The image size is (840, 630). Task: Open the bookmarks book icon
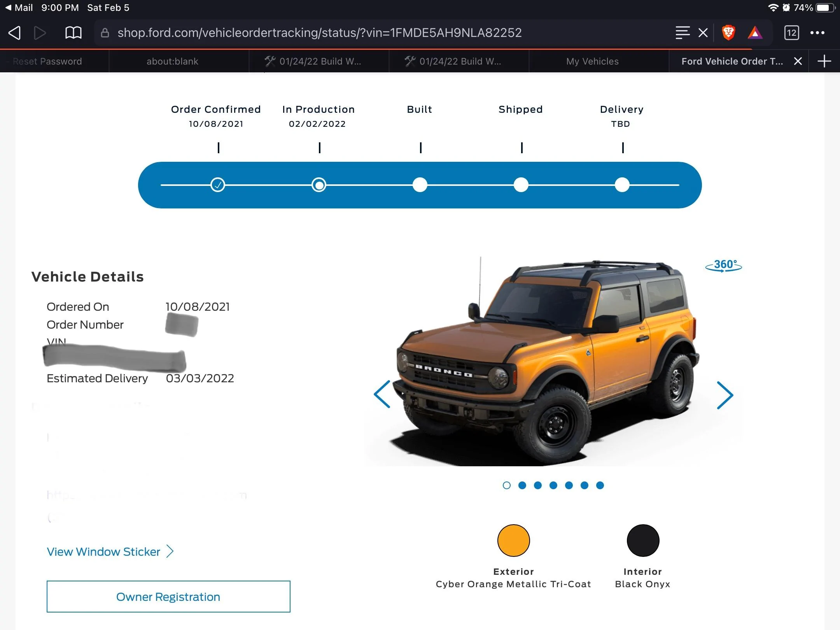coord(73,33)
